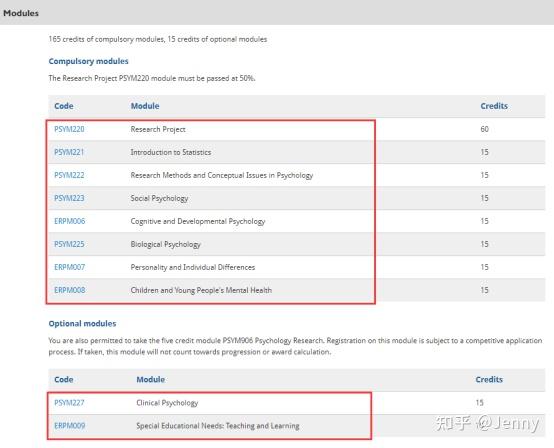Select the Compulsory modules heading
Screen dimensions: 554x448
88,61
